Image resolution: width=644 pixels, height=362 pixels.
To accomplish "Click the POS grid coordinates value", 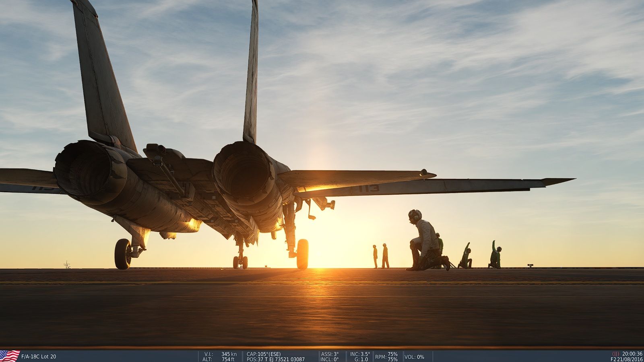I will 275,359.
